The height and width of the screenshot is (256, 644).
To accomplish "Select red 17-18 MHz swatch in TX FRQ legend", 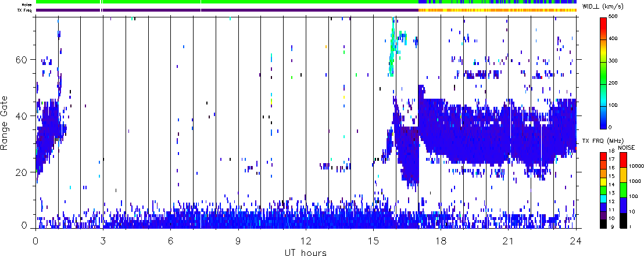I will 603,156.
